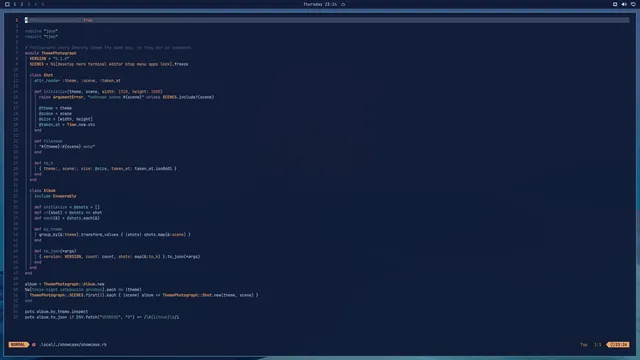
Task: Click the def by_theme method line
Action: click(x=48, y=229)
